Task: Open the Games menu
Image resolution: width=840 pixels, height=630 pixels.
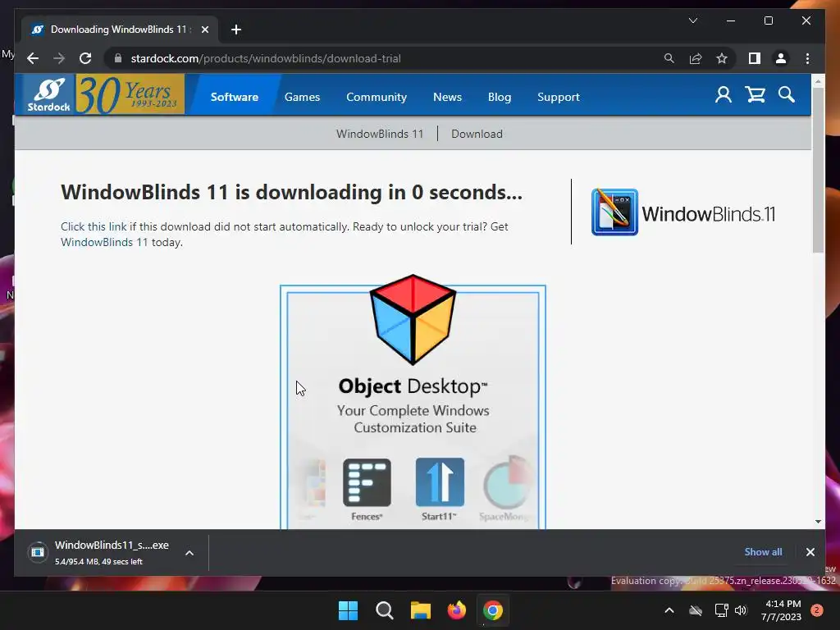Action: (x=302, y=97)
